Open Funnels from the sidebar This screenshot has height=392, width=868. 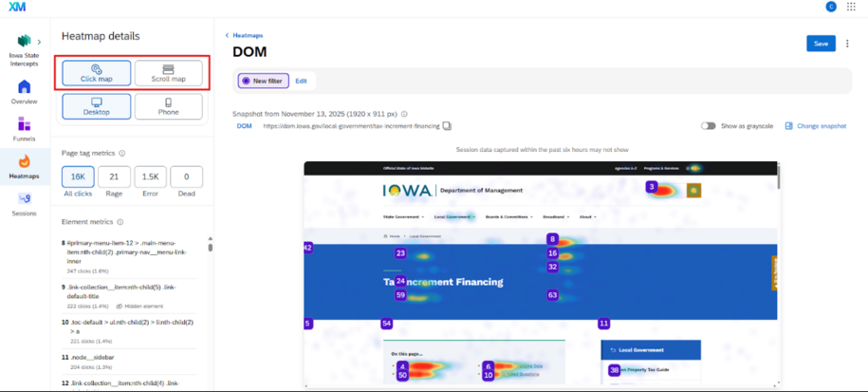(x=25, y=130)
